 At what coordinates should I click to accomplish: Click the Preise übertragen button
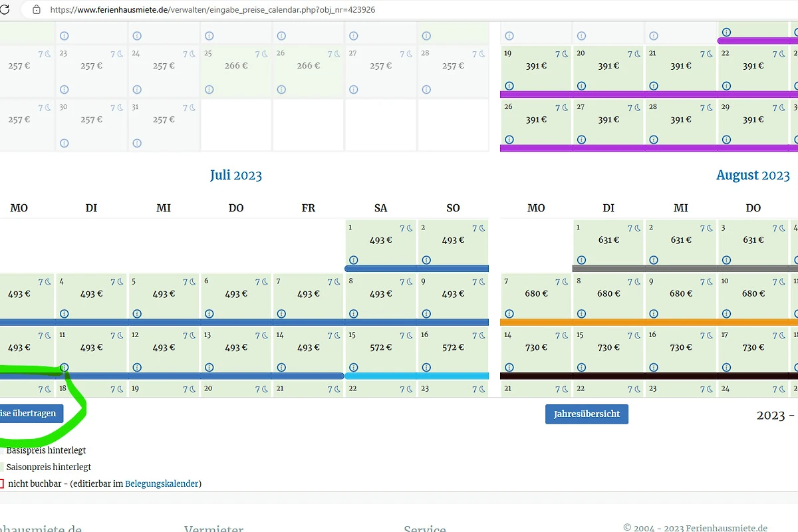click(32, 414)
